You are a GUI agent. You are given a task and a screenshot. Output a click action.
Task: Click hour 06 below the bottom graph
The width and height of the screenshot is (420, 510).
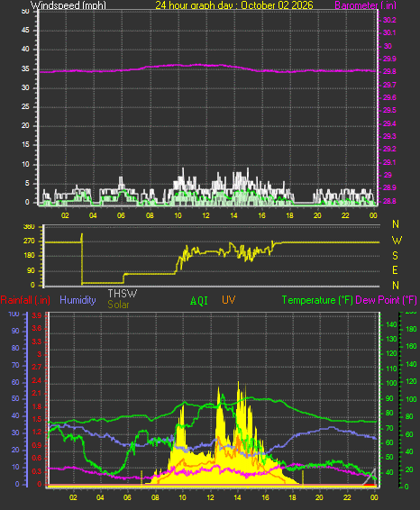tap(127, 497)
